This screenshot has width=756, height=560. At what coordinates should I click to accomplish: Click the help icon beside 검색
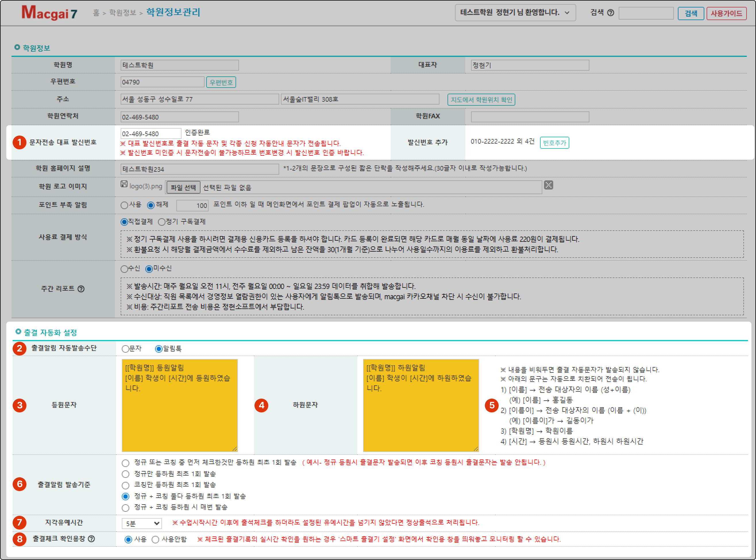(x=611, y=13)
